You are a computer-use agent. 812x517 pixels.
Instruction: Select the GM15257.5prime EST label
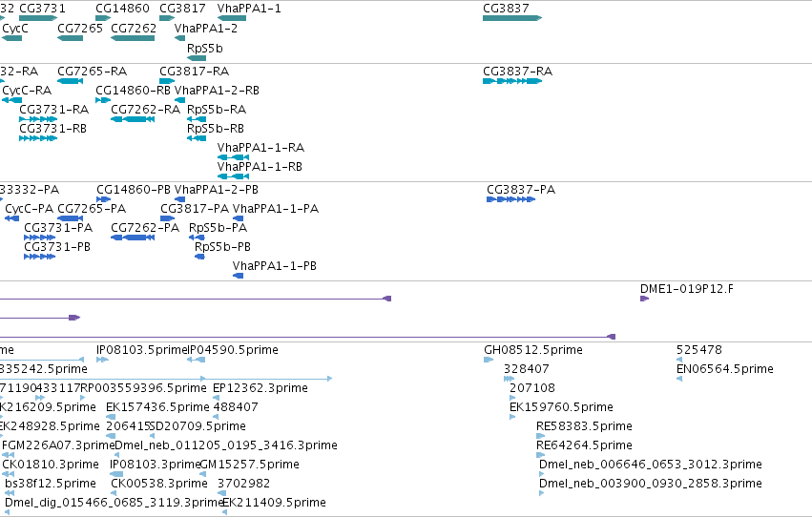coord(250,465)
